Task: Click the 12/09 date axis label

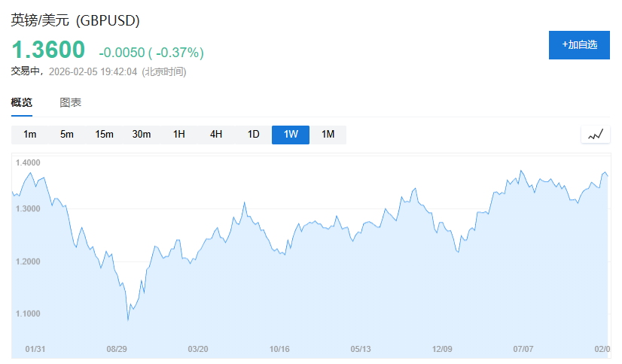Action: 442,349
